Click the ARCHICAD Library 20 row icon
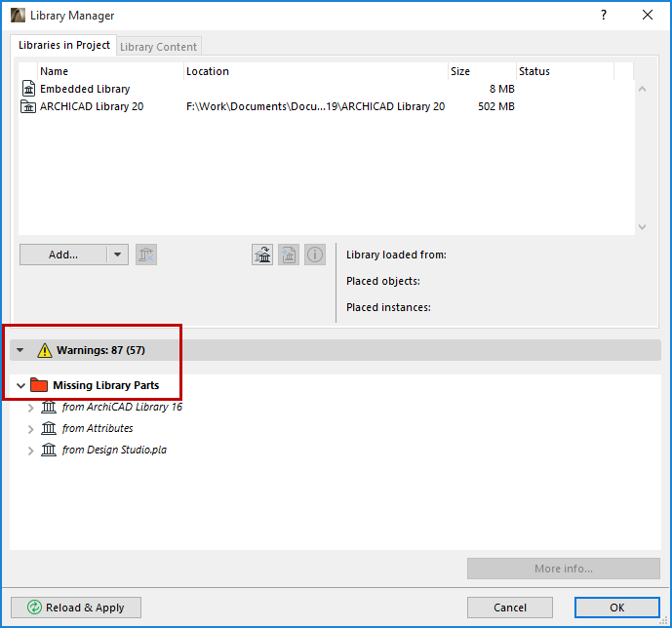Viewport: 672px width, 628px height. click(28, 106)
